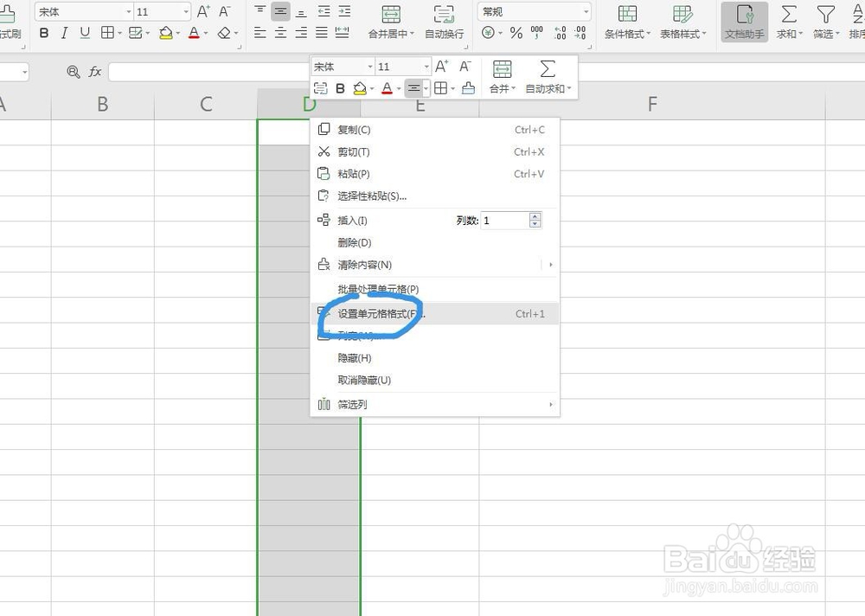Toggle top vertical alignment
This screenshot has height=616, width=865.
(x=259, y=11)
